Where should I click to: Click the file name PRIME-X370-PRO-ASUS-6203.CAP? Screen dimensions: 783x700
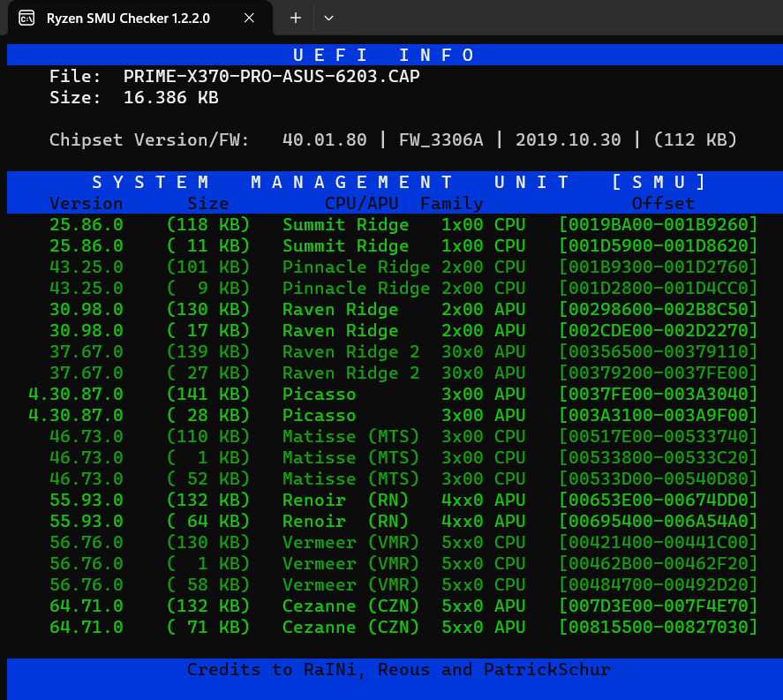click(271, 77)
